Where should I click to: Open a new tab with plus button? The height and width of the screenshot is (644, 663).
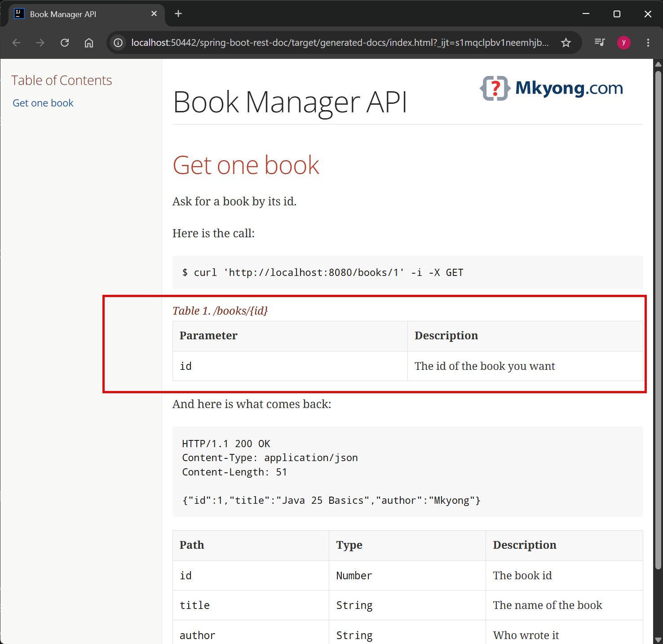(x=178, y=13)
